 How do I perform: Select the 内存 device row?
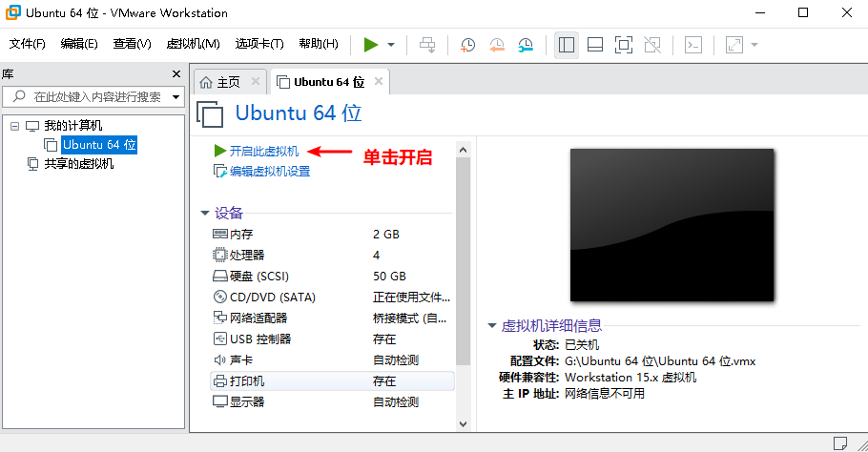(332, 234)
